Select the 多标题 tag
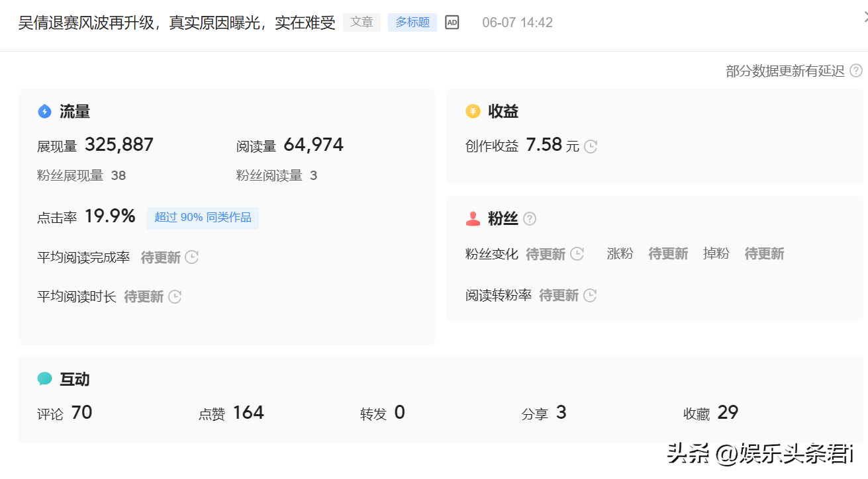The width and height of the screenshot is (868, 479). click(412, 22)
